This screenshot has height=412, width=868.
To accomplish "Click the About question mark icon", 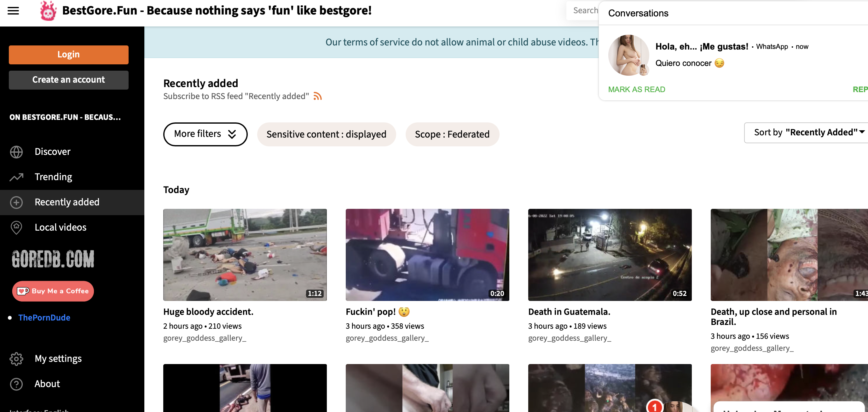I will [16, 384].
